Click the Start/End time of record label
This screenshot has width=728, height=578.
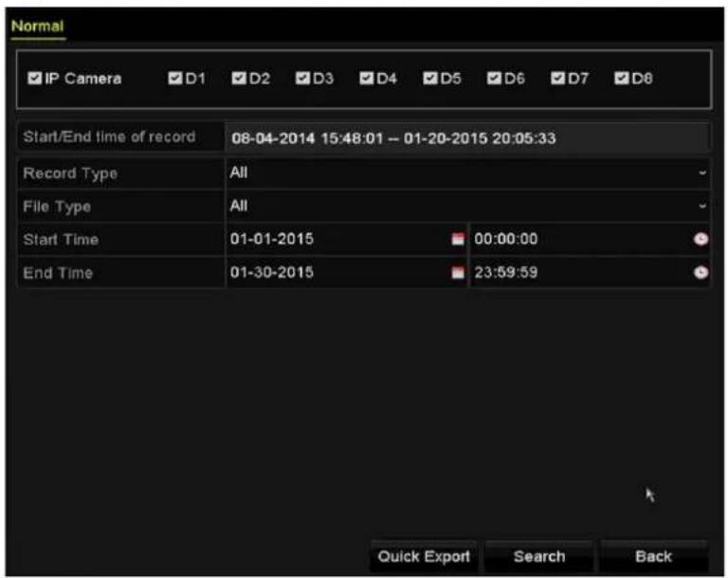click(x=109, y=137)
